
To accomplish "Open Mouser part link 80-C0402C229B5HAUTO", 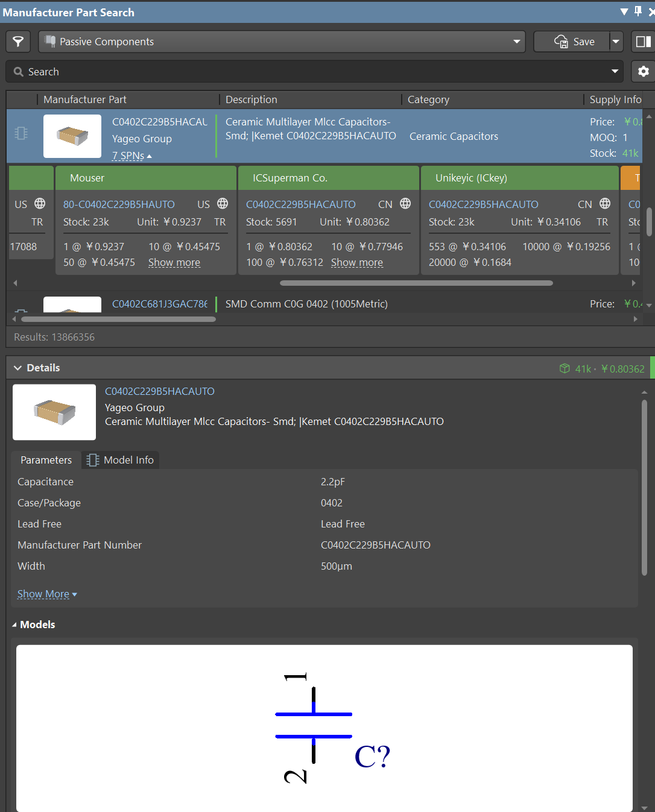I will (x=119, y=204).
